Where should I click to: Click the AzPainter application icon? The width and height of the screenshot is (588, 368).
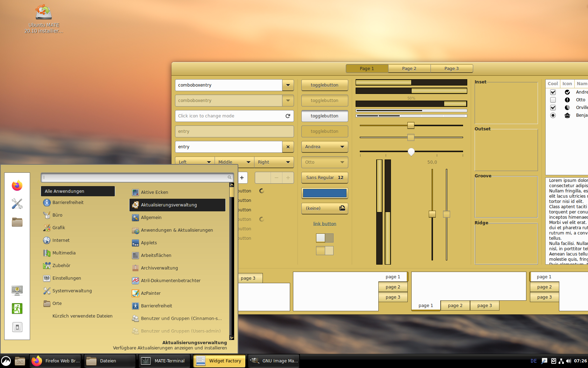click(x=135, y=293)
